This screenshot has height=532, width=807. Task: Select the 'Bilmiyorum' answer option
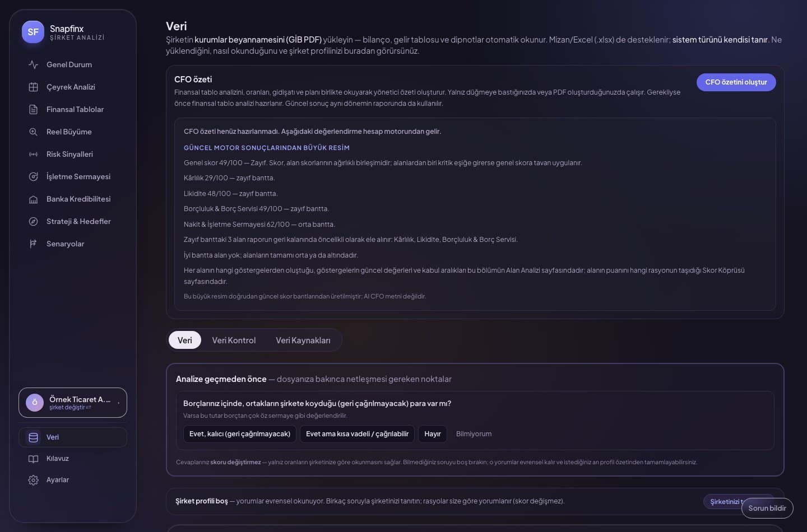click(474, 434)
